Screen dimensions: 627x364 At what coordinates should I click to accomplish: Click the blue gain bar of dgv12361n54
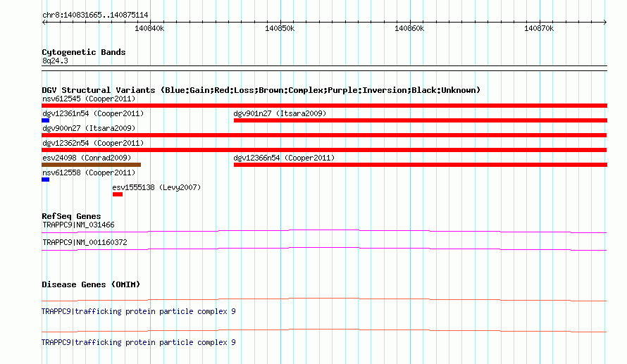click(46, 120)
